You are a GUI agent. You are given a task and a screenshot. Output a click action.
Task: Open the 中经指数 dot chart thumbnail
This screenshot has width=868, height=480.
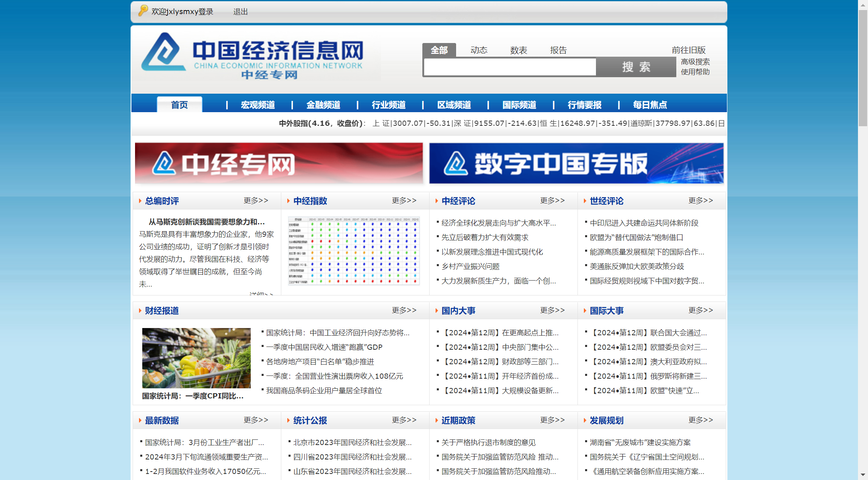coord(354,251)
